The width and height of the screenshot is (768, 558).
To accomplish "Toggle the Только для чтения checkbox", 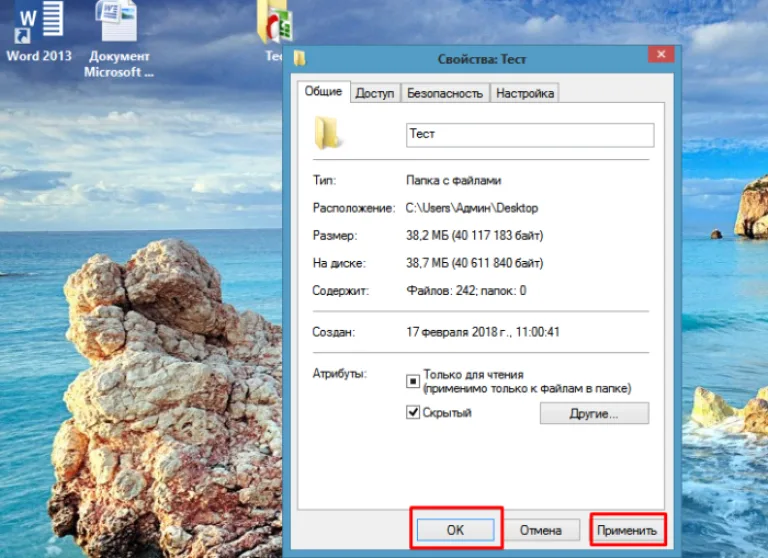I will [x=413, y=381].
